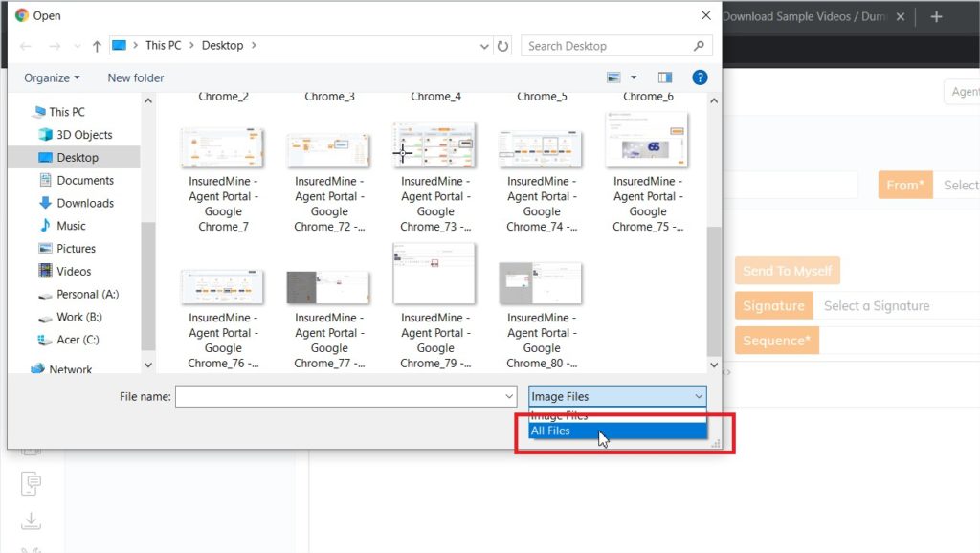Open the File name history dropdown
This screenshot has height=553, width=980.
(x=509, y=396)
